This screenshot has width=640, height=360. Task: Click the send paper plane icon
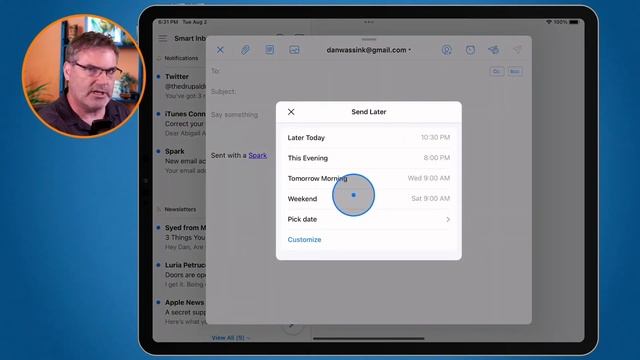(517, 50)
